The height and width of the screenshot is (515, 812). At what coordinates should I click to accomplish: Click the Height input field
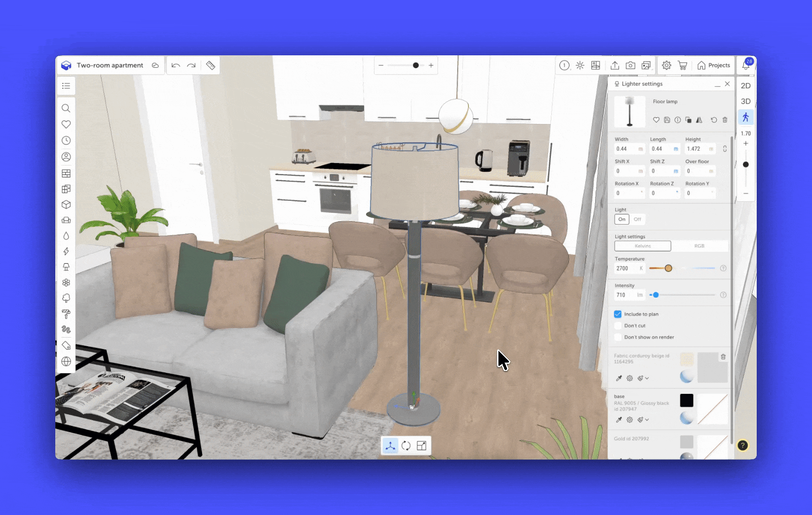pos(696,149)
